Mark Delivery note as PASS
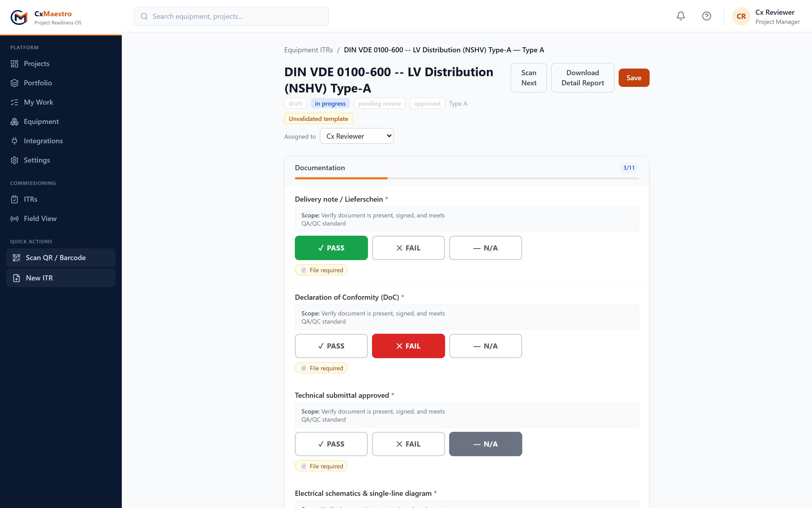 331,248
